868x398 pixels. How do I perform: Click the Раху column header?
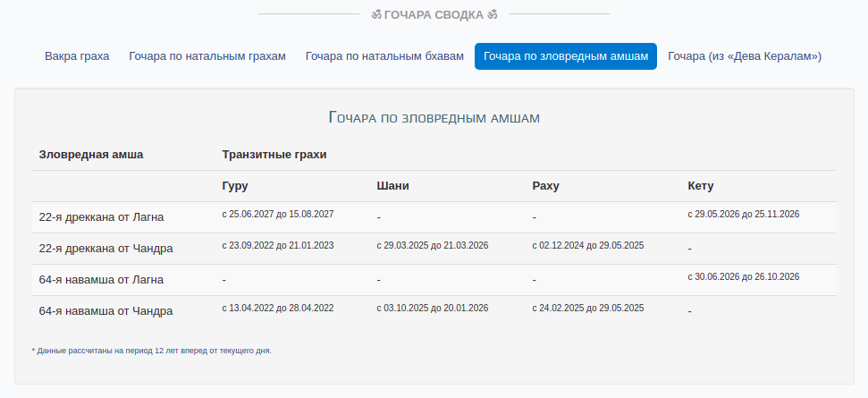pyautogui.click(x=546, y=186)
